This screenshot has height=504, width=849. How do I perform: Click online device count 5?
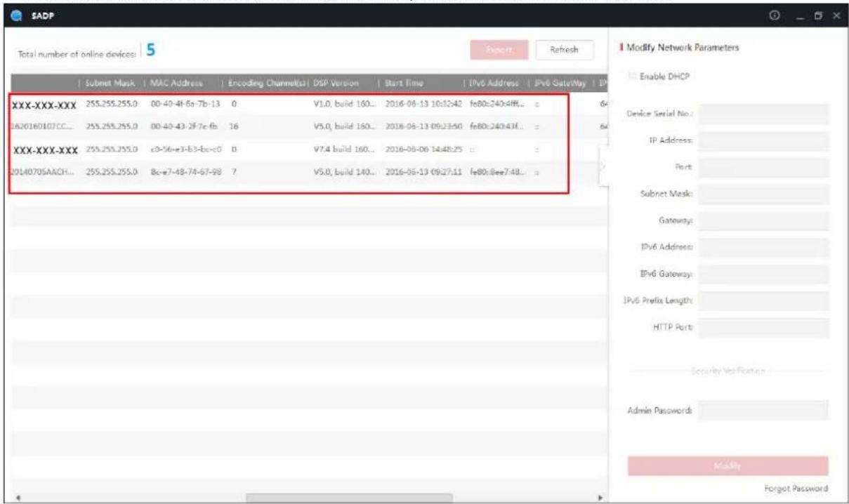pyautogui.click(x=150, y=51)
